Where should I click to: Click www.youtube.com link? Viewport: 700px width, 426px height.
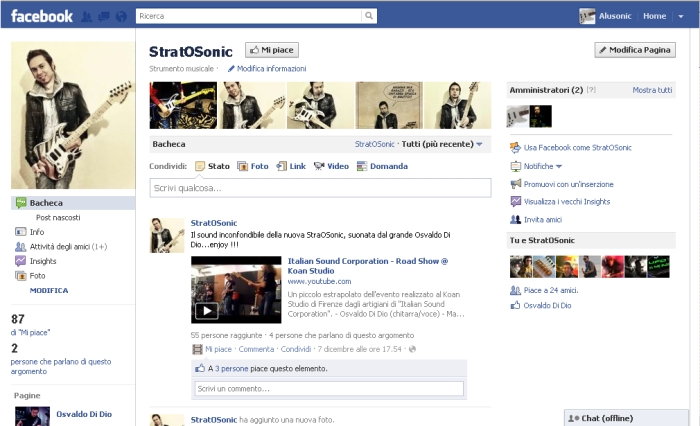click(x=319, y=281)
